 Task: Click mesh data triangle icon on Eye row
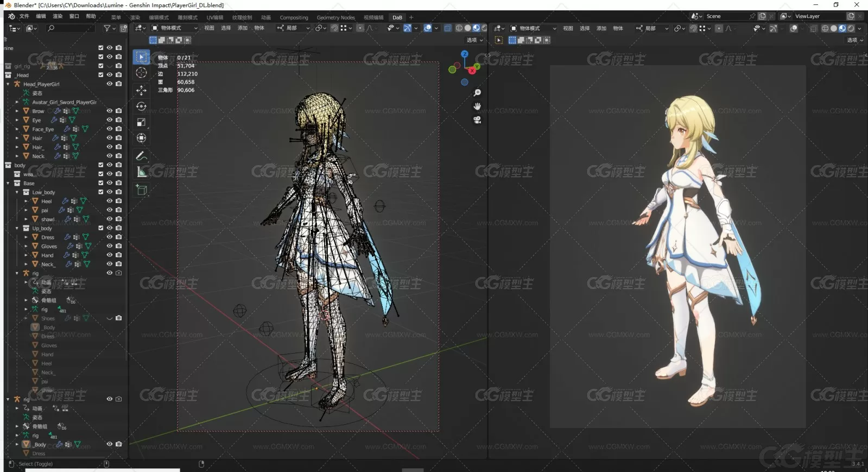[x=72, y=120]
